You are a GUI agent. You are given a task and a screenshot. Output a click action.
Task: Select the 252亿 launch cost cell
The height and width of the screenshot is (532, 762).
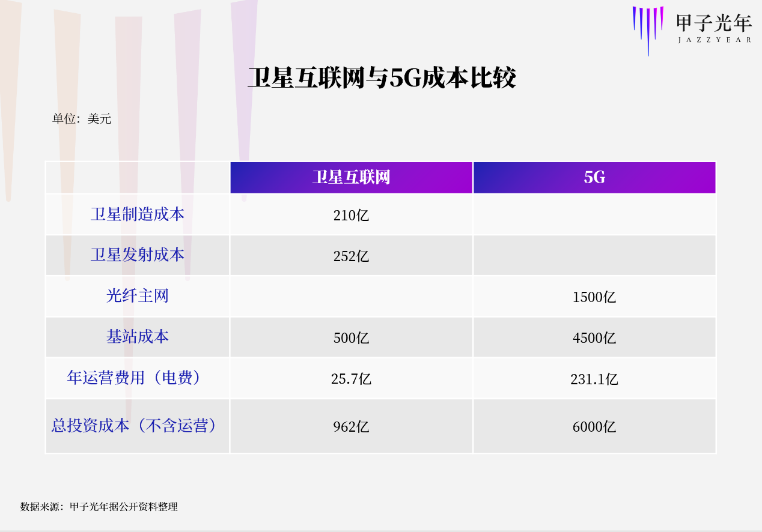pos(351,256)
